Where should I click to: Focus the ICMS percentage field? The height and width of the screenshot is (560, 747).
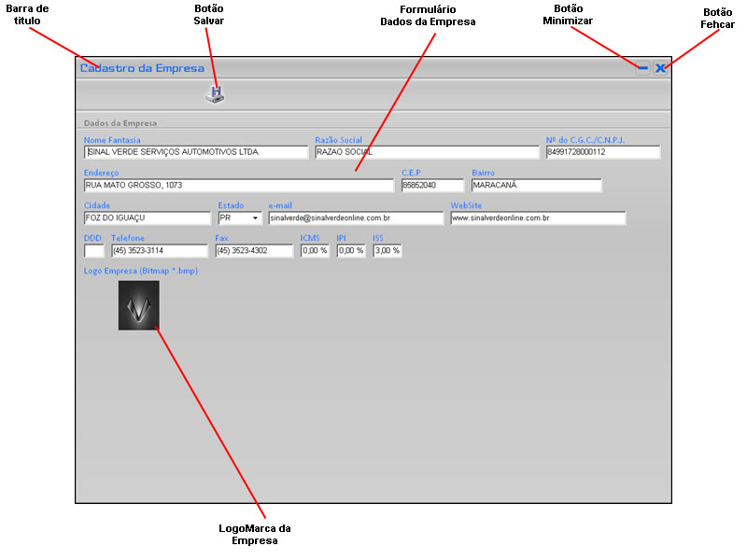315,251
